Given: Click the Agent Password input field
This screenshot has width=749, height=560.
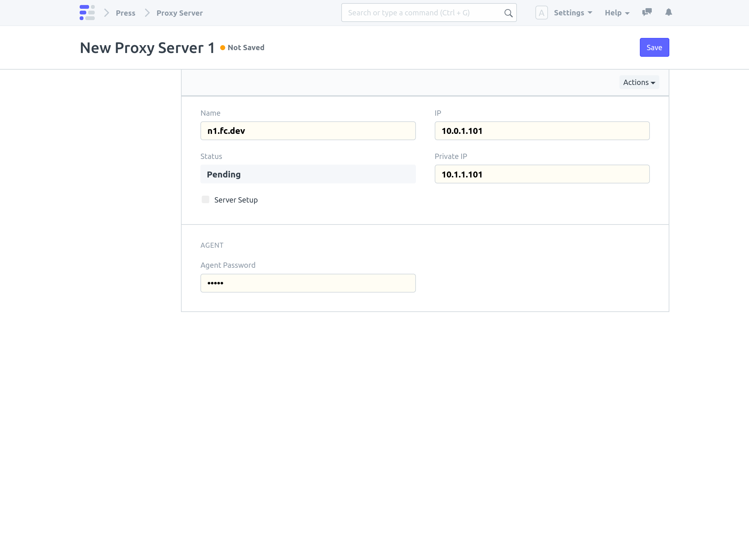Looking at the screenshot, I should (x=308, y=283).
